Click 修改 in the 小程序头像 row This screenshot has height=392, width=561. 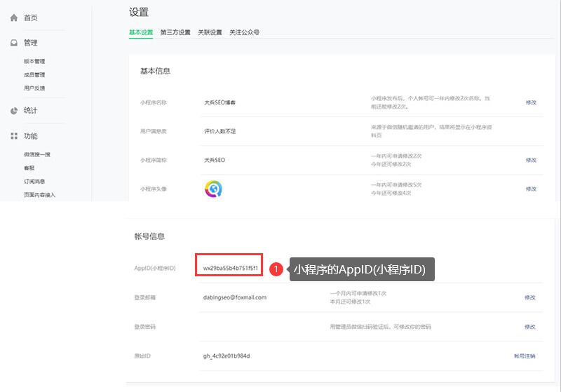click(x=531, y=189)
